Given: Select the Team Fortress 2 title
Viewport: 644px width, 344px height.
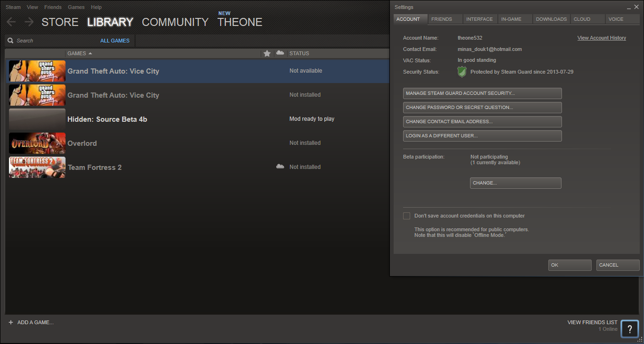Looking at the screenshot, I should (95, 167).
